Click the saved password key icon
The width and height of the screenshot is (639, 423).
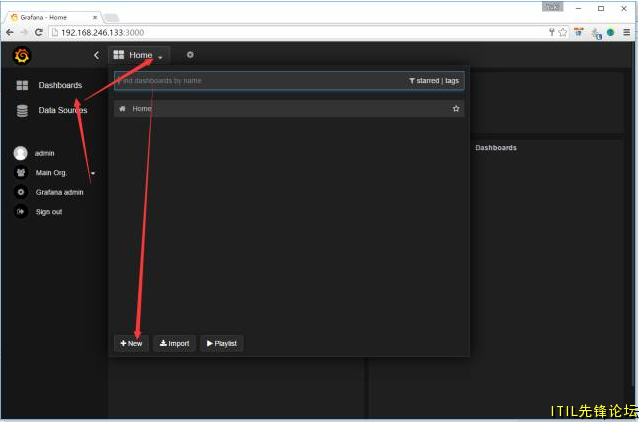point(551,32)
